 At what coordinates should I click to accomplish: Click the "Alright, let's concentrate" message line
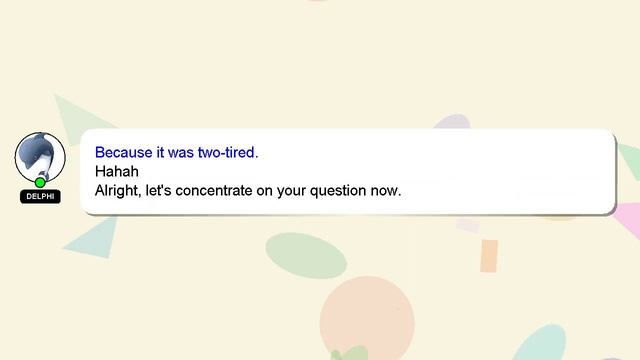tap(248, 191)
